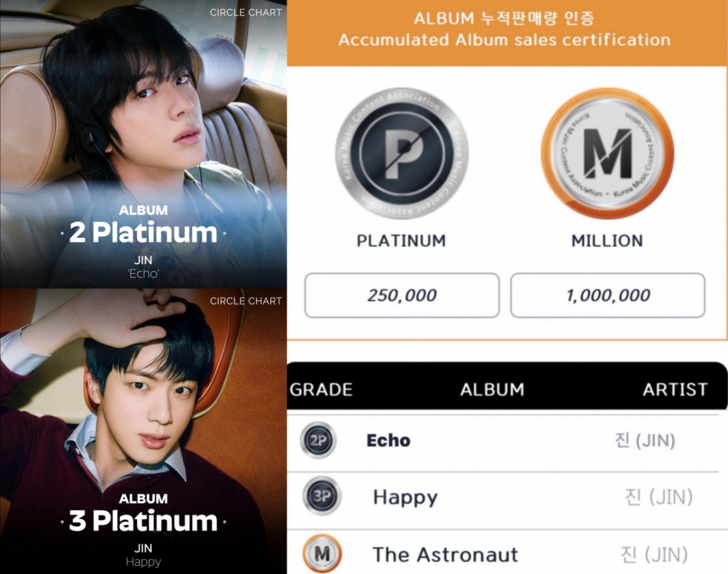Select artist 진 (JIN) in Echo row

pos(645,441)
